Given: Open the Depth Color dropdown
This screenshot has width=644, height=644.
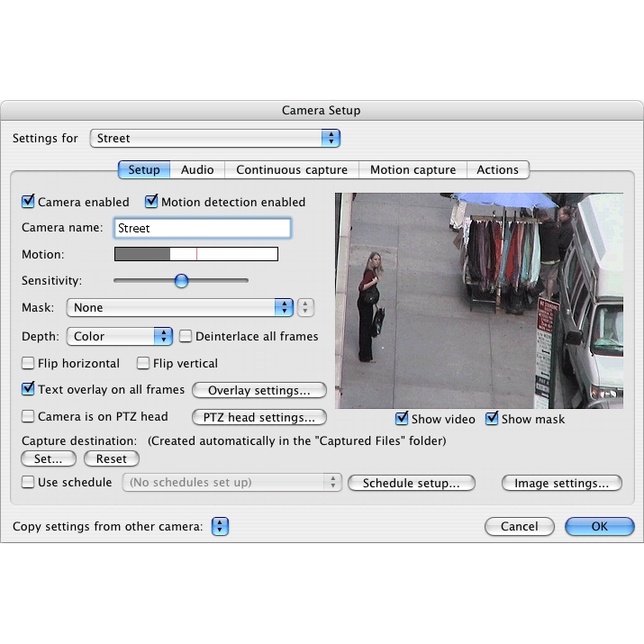Looking at the screenshot, I should [119, 336].
